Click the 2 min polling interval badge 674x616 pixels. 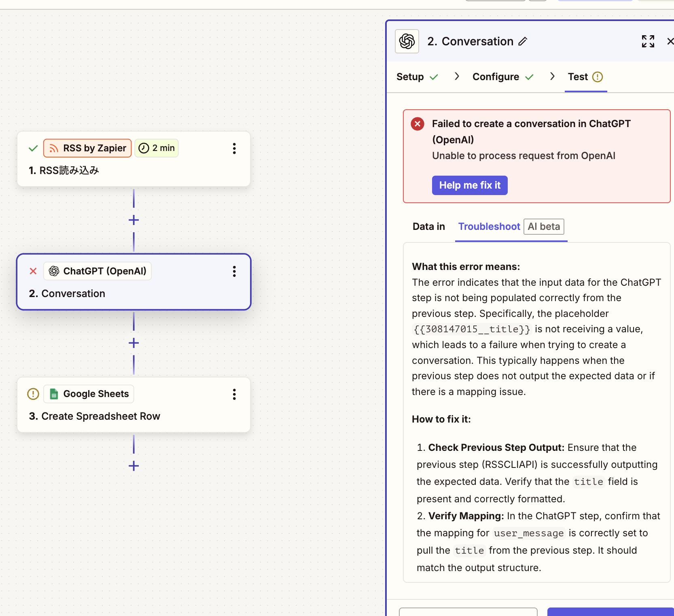pos(157,148)
